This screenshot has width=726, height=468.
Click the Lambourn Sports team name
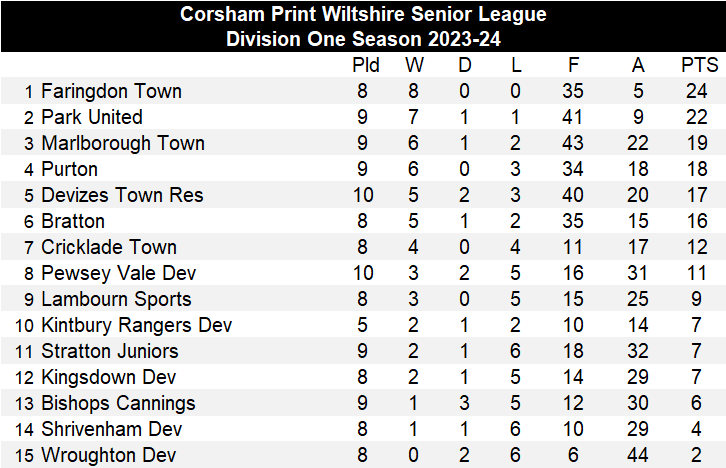coord(116,299)
